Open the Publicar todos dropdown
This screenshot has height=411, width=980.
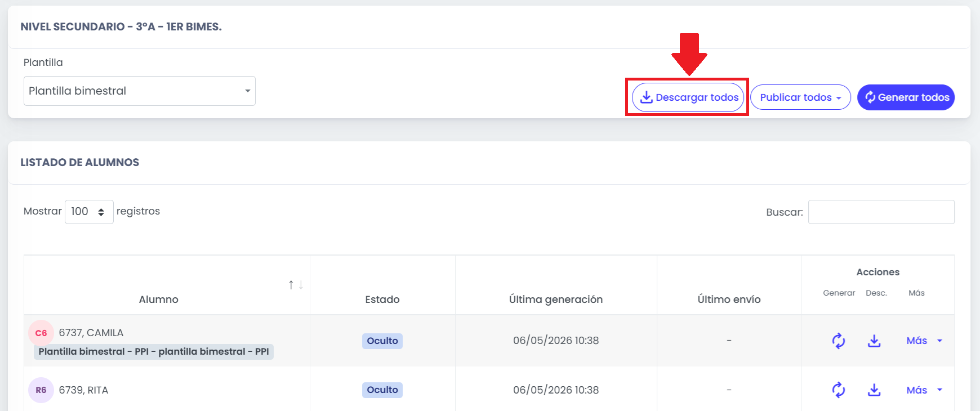pyautogui.click(x=800, y=97)
